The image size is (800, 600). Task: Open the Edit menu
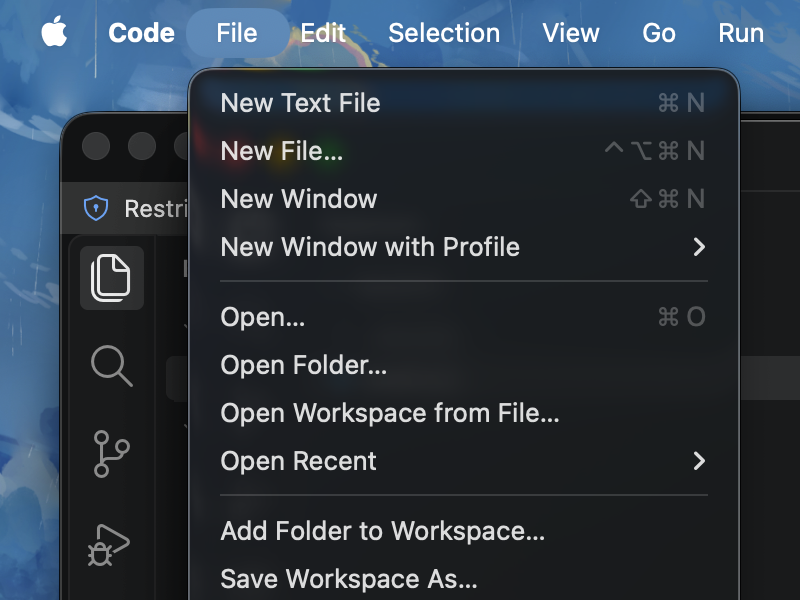[323, 33]
